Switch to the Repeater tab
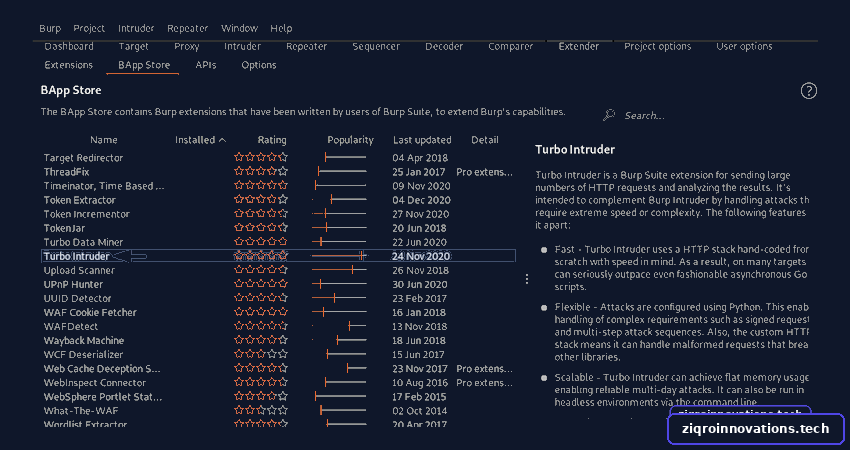Viewport: 850px width, 450px height. tap(306, 47)
